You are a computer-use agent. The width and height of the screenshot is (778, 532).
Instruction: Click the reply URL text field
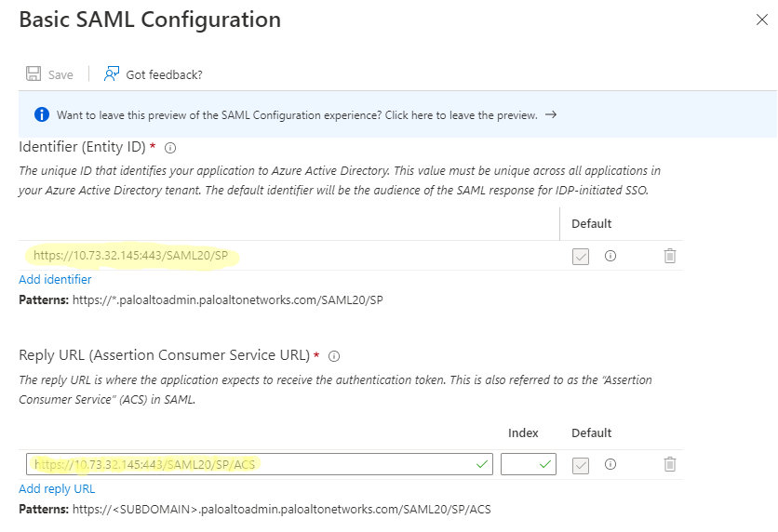point(251,464)
